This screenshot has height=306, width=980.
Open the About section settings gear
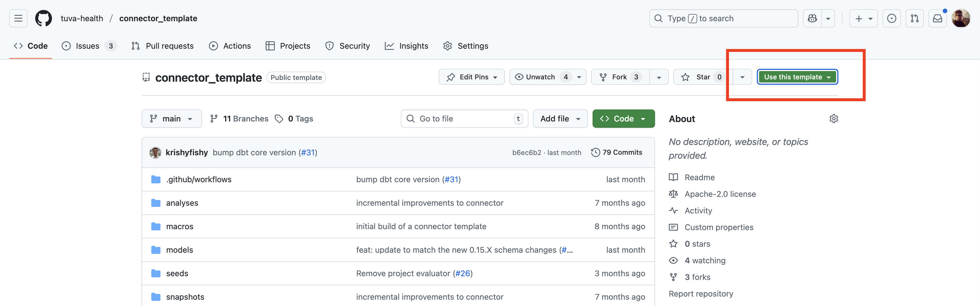click(x=834, y=119)
